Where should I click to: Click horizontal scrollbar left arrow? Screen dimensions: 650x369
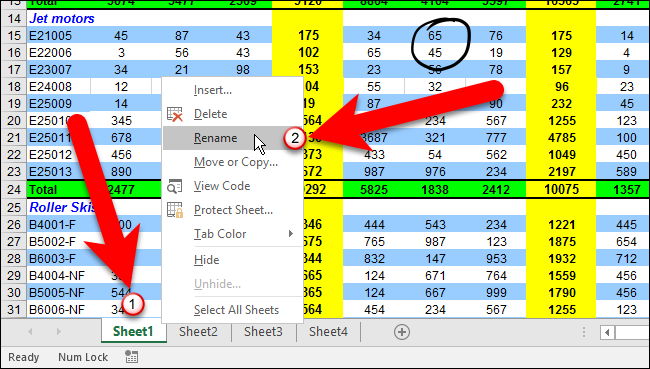(x=607, y=332)
